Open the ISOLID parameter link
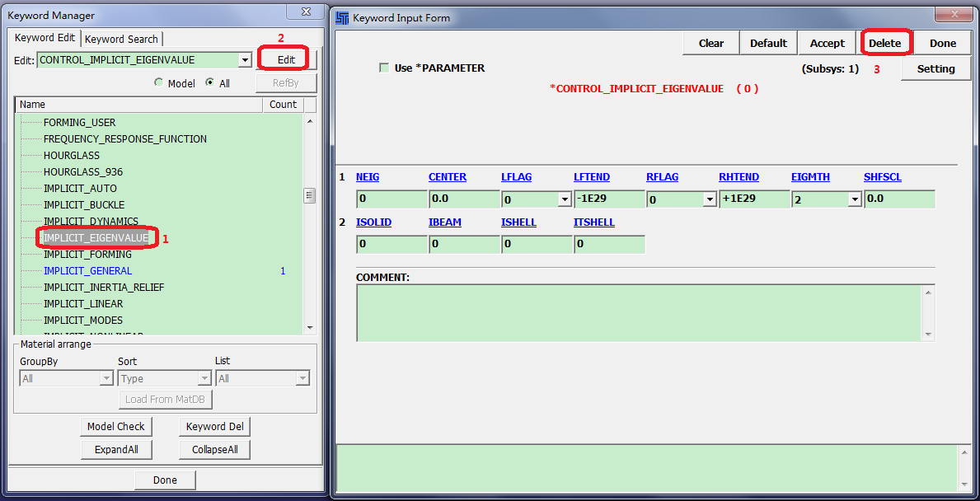The image size is (980, 501). (373, 222)
